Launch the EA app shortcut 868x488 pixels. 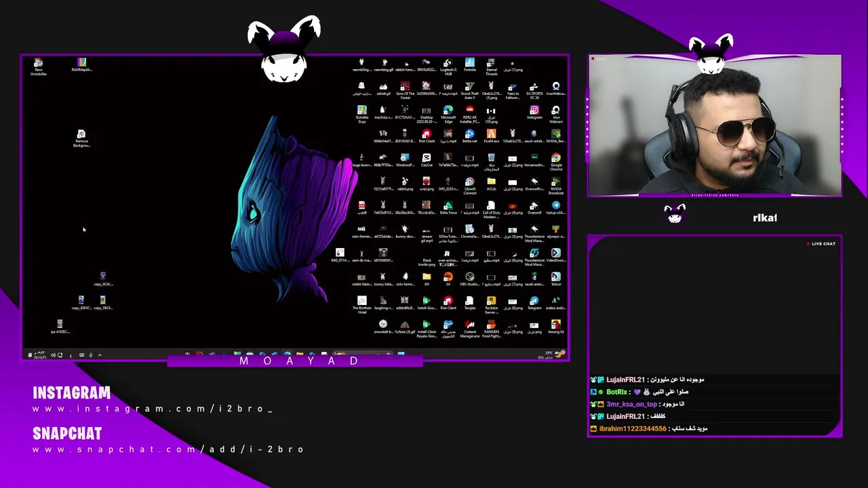[x=448, y=279]
